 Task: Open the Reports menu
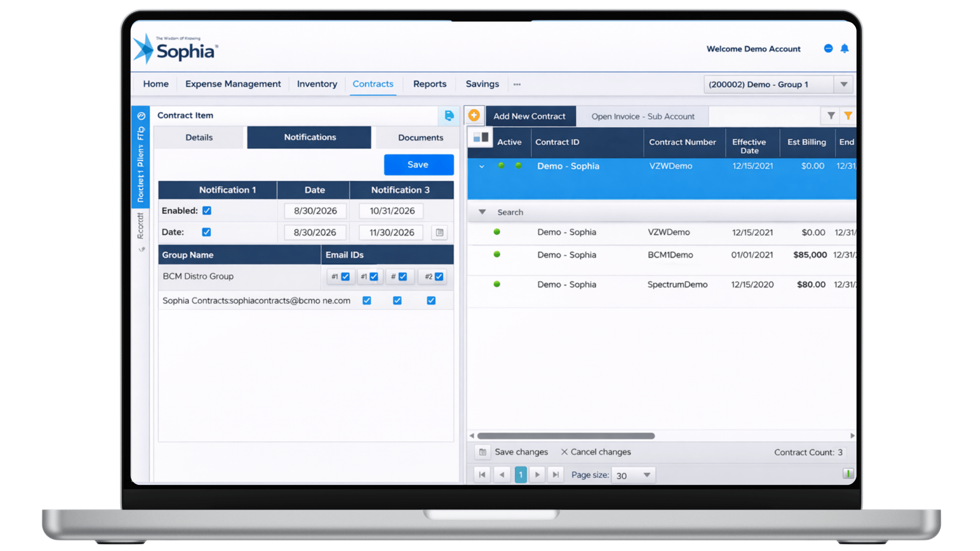point(430,84)
